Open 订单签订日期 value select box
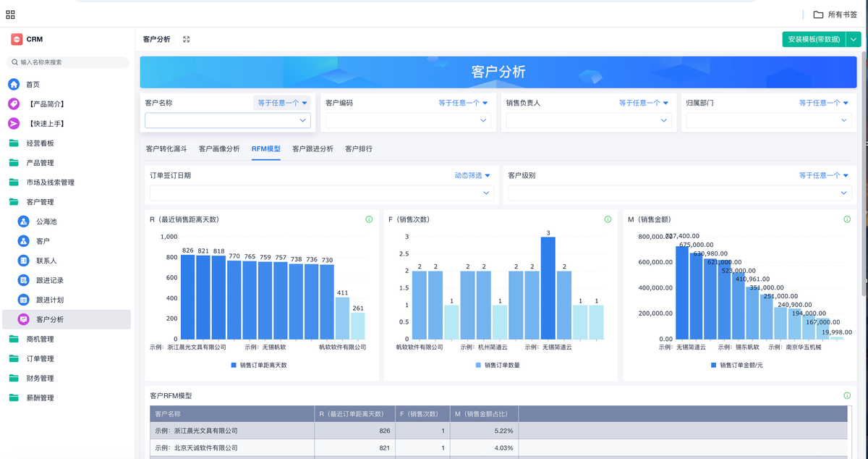Viewport: 868px width, 459px height. tap(321, 193)
